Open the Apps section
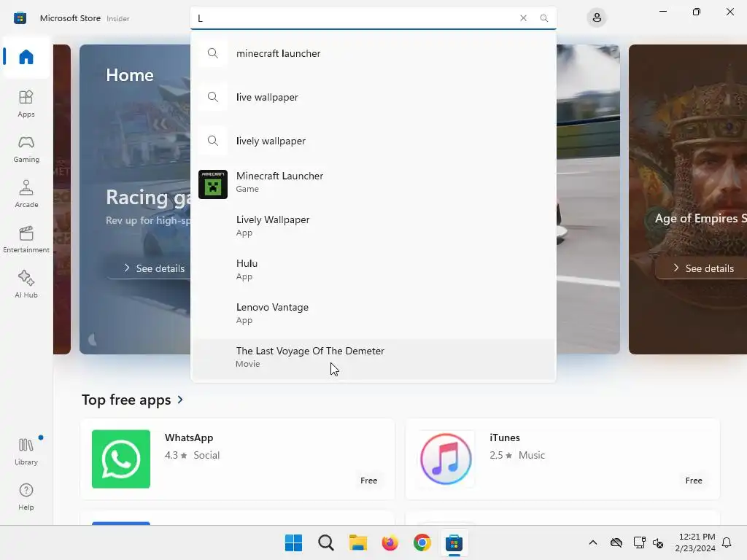 click(x=26, y=104)
